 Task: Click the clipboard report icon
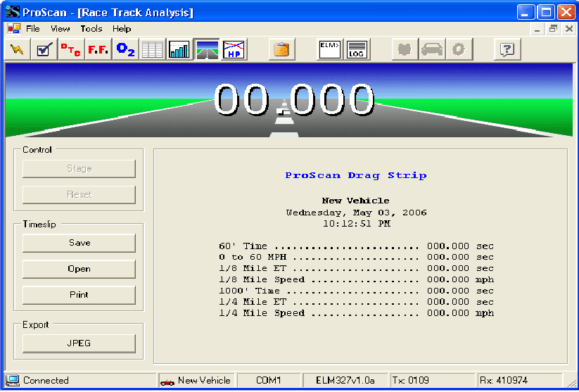[281, 50]
